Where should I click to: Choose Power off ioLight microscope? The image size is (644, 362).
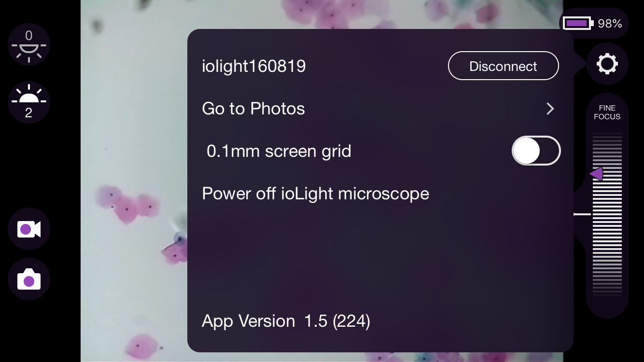coord(315,193)
